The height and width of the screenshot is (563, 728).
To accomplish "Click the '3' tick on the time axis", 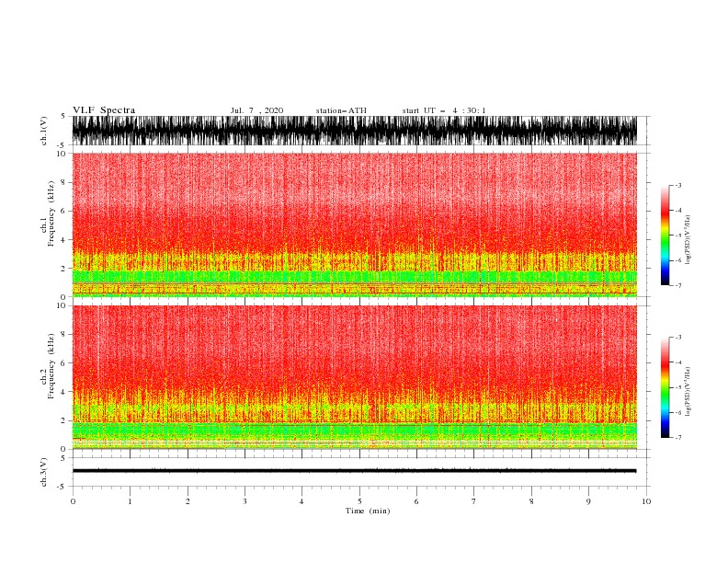I will pos(245,501).
